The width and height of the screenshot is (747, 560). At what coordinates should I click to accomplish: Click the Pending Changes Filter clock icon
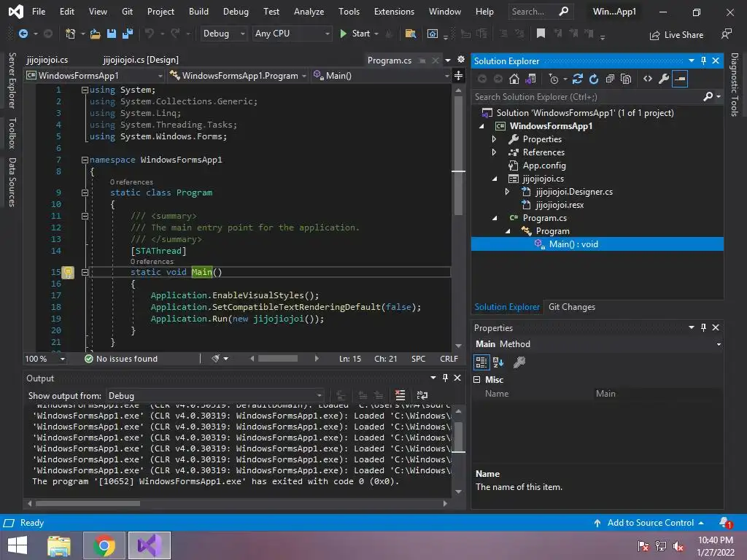(554, 79)
